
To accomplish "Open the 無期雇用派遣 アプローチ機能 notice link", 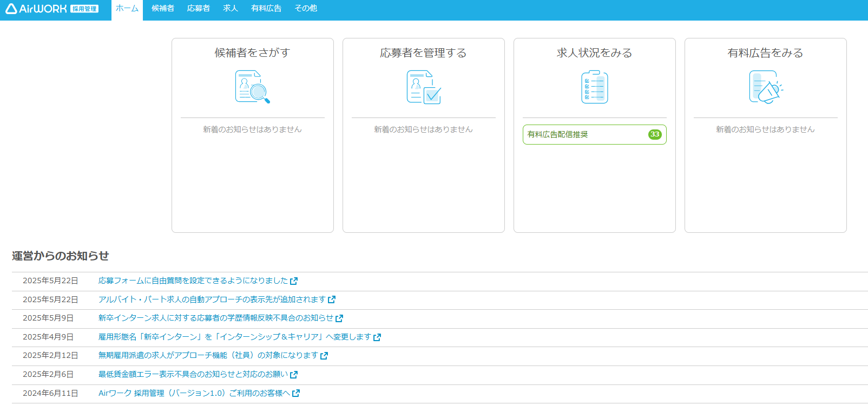I will coord(208,355).
